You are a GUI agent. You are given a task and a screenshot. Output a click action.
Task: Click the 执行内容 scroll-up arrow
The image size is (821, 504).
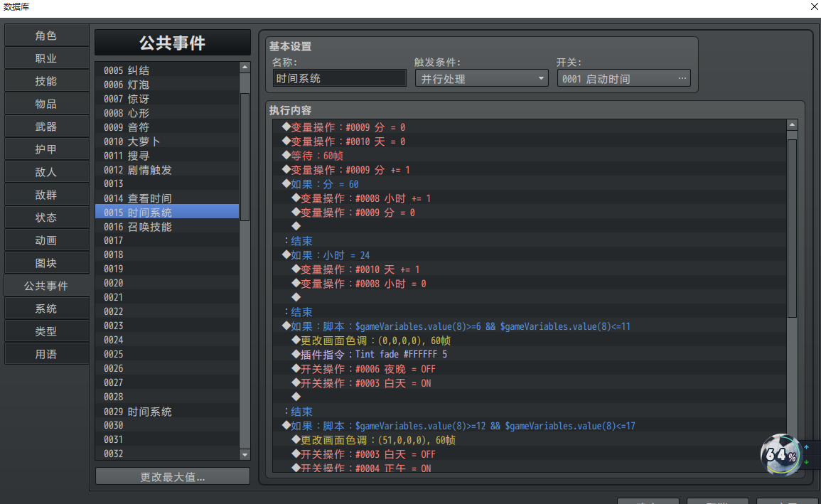792,124
